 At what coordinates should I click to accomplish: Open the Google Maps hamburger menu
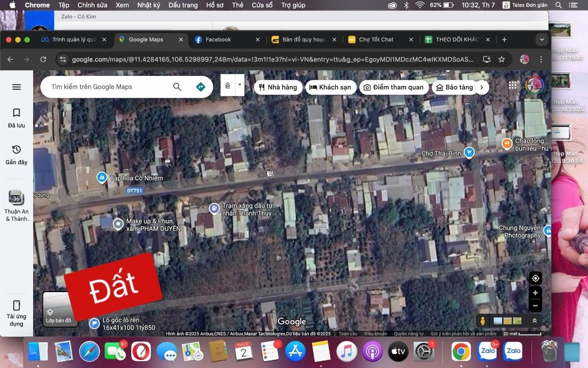click(x=16, y=87)
